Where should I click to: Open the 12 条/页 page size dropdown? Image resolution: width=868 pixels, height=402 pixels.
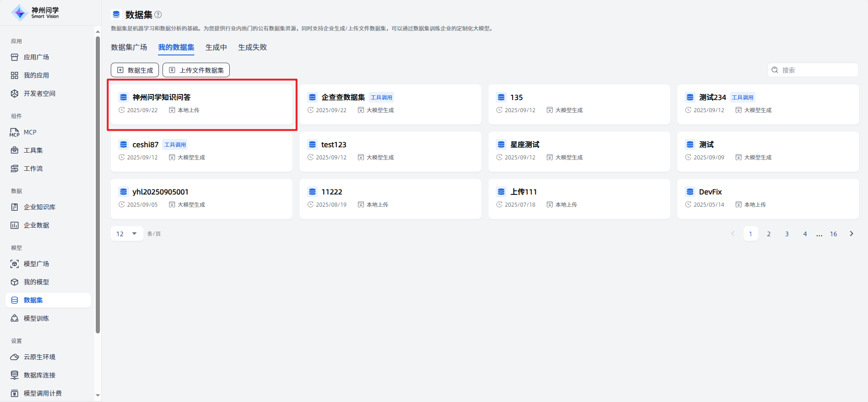(127, 234)
